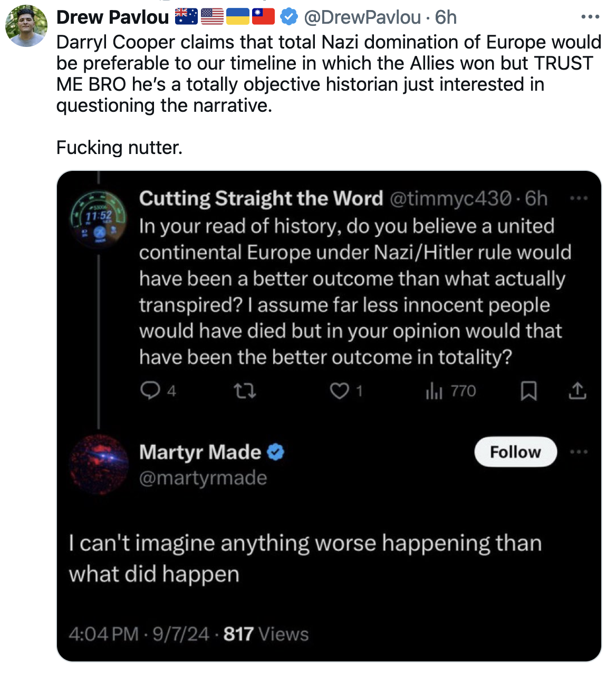This screenshot has width=616, height=673.
Task: Open the ellipsis menu beside the Follow button
Action: point(579,452)
